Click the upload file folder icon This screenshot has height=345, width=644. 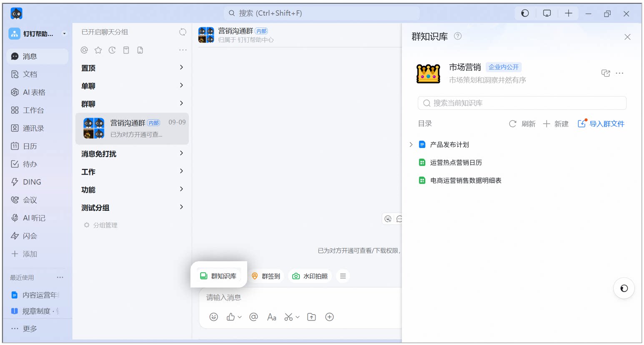pyautogui.click(x=311, y=317)
